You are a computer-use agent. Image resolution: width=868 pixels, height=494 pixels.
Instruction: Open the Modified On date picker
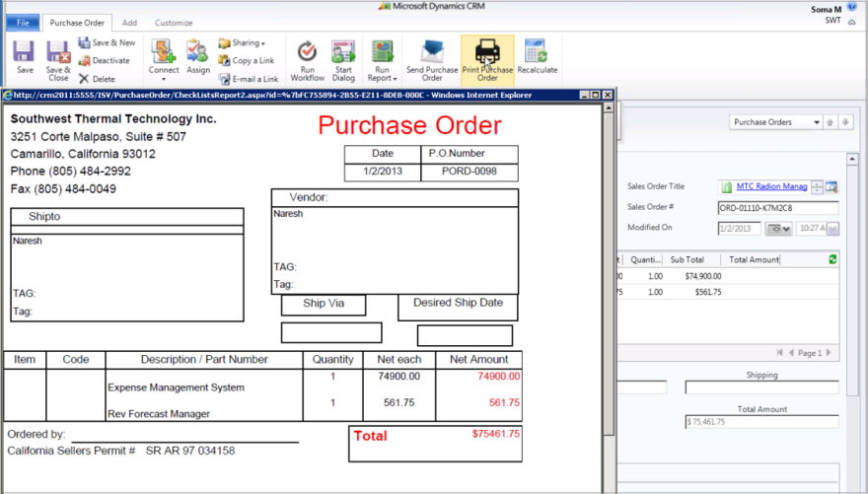779,229
